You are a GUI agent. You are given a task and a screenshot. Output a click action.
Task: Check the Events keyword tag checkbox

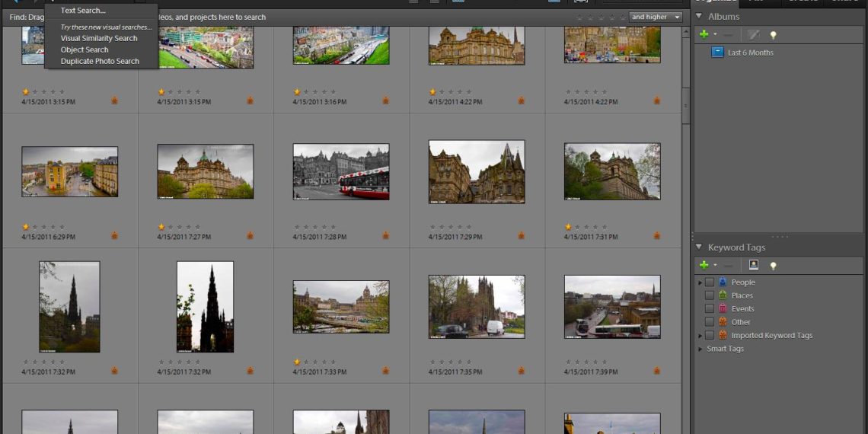pyautogui.click(x=709, y=309)
